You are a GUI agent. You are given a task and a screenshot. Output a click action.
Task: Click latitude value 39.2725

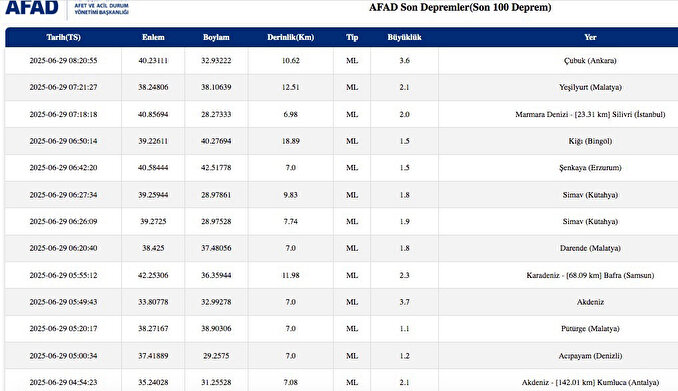pos(153,221)
